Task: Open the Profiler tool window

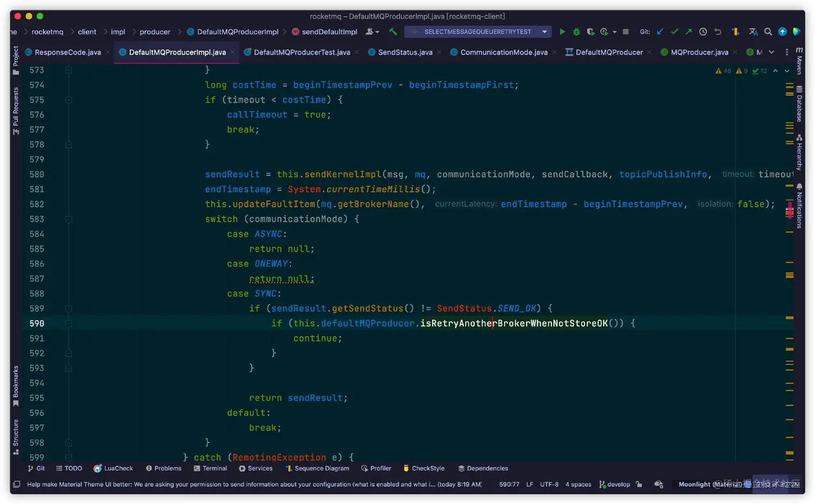Action: coord(376,468)
